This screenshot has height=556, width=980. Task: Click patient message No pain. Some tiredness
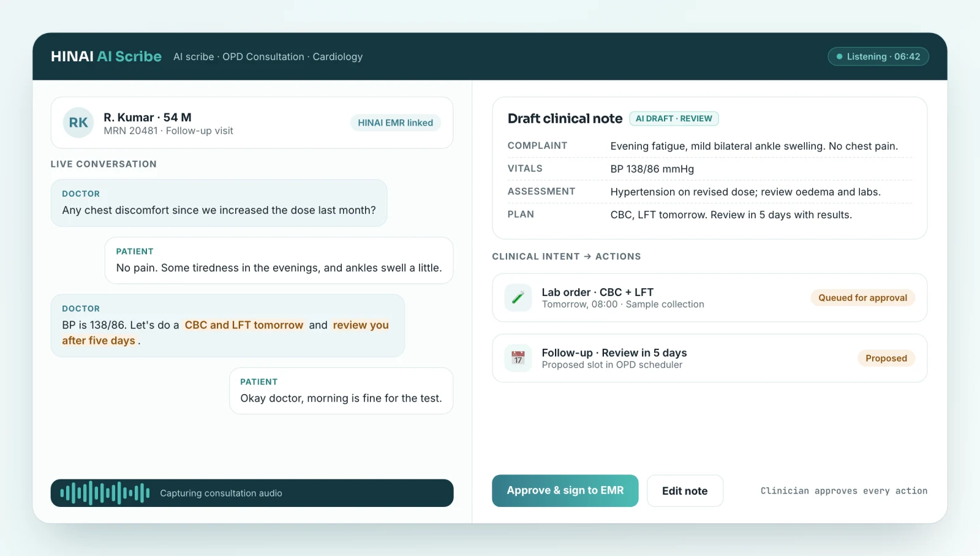click(x=279, y=261)
